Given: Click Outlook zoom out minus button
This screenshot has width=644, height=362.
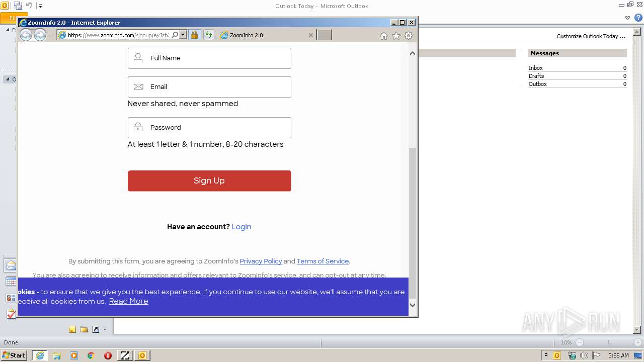Looking at the screenshot, I should click(579, 342).
